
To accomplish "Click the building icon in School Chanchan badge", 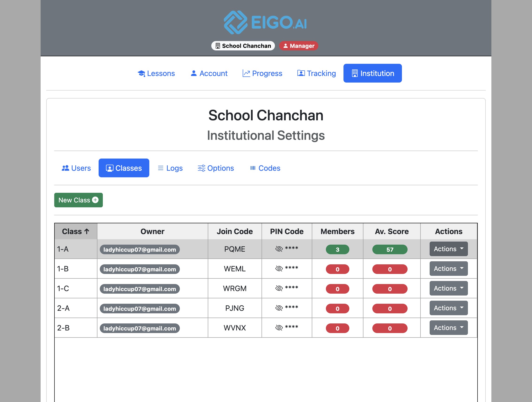I will 218,46.
